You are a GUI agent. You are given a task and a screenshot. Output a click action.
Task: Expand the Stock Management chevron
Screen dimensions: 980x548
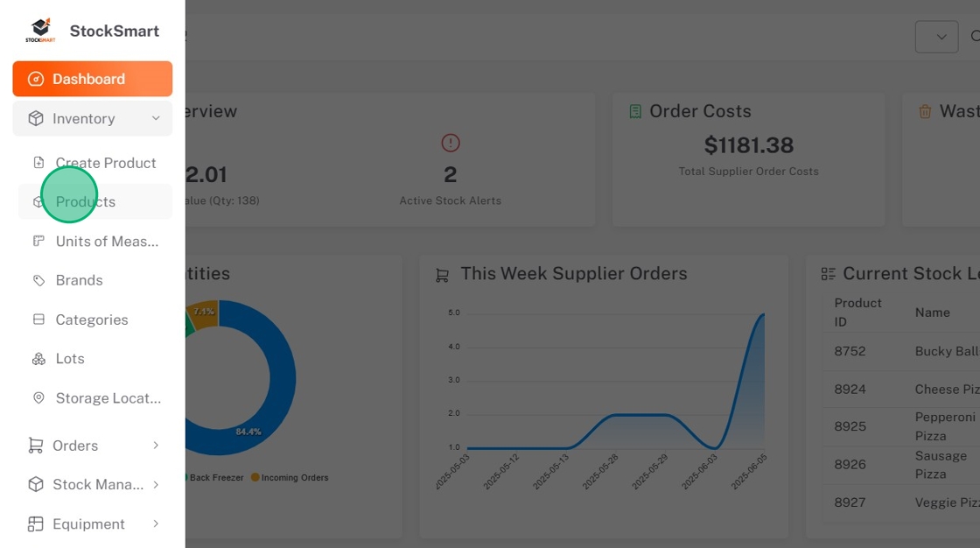tap(156, 484)
